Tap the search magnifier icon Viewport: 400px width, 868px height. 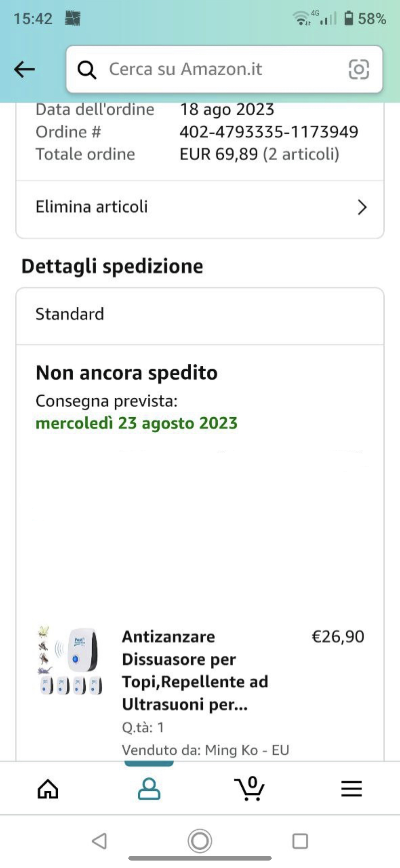[x=87, y=70]
